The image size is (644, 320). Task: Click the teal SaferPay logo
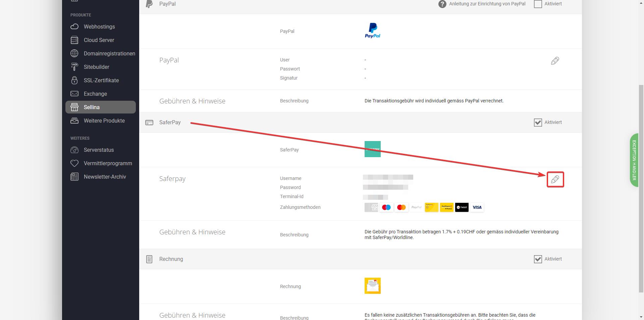click(x=373, y=149)
